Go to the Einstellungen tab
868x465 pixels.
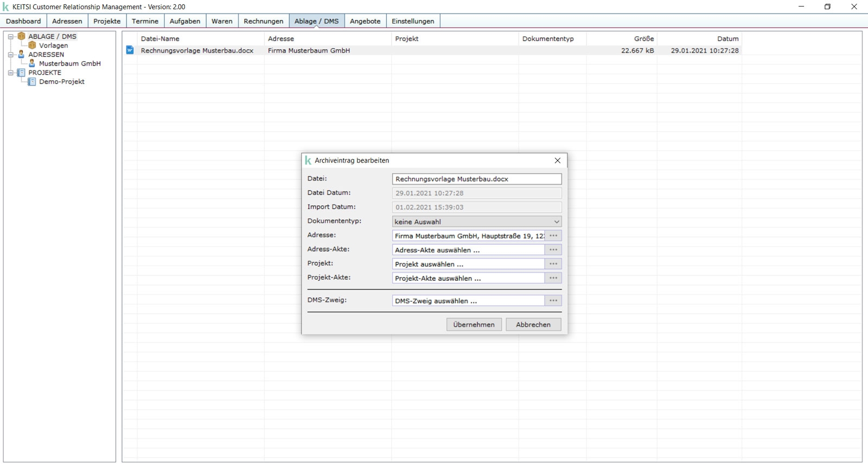[413, 21]
